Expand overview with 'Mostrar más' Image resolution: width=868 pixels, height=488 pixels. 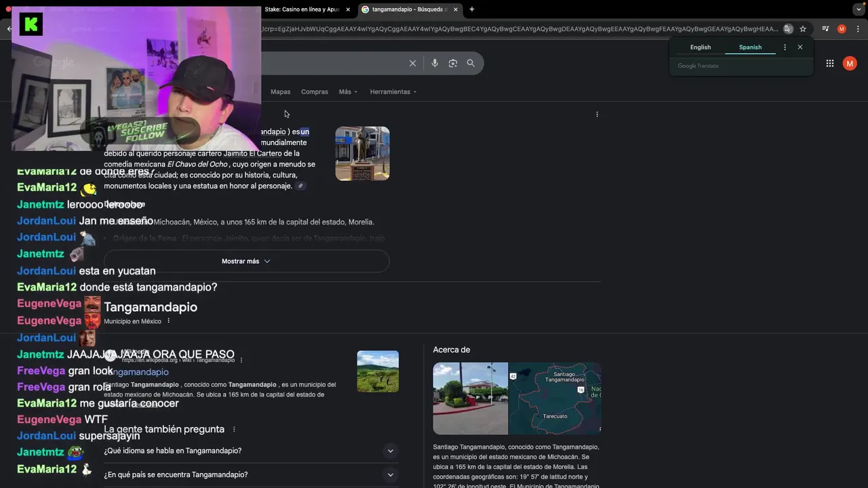[x=246, y=261]
